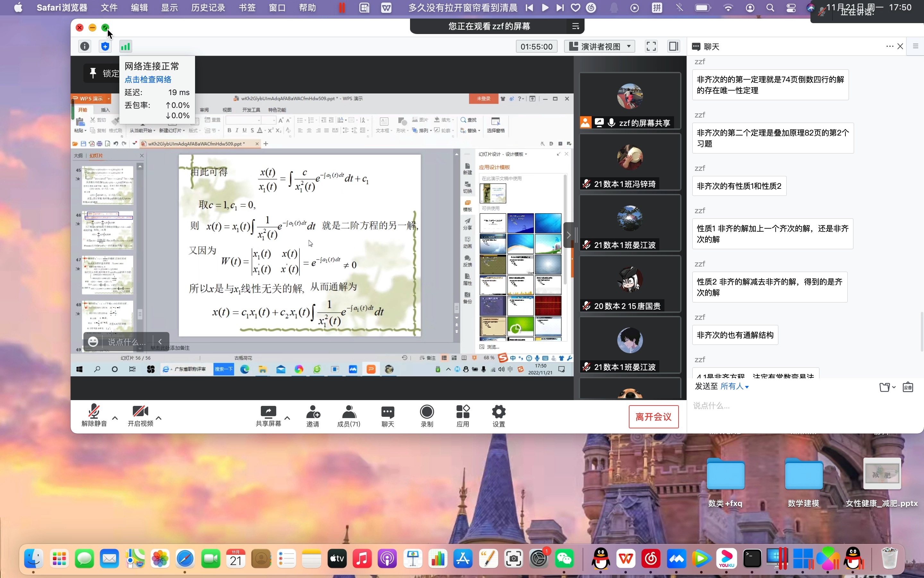Open the chat announcement (公告) icon
The height and width of the screenshot is (578, 924).
pyautogui.click(x=908, y=387)
